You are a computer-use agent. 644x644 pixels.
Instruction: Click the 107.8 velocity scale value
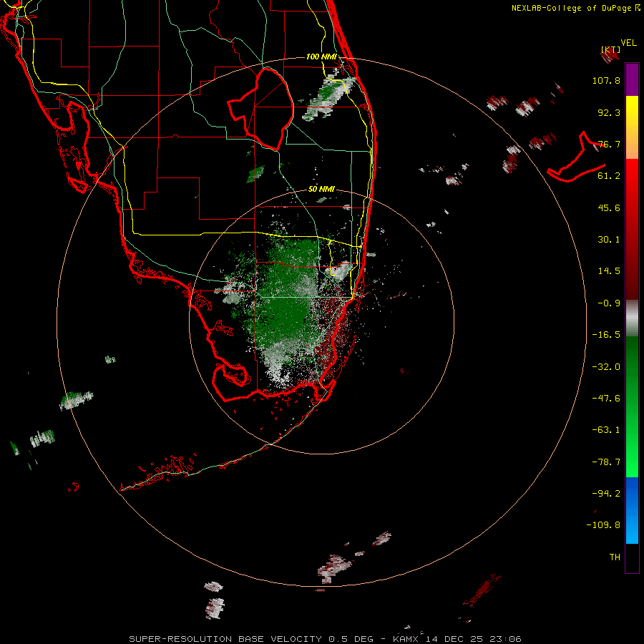pyautogui.click(x=606, y=80)
